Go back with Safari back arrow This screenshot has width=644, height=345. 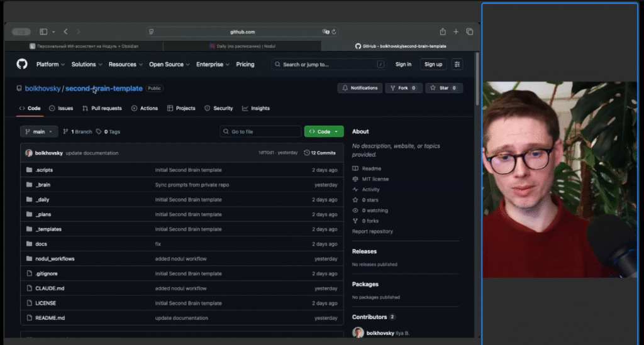click(x=65, y=31)
